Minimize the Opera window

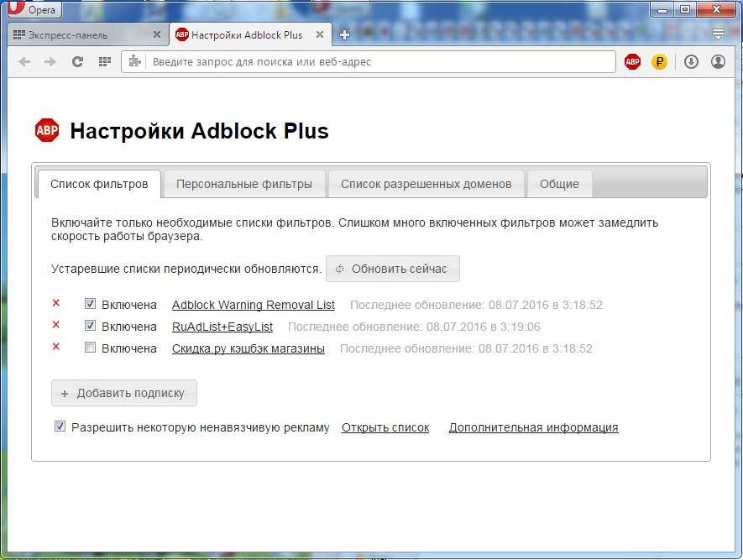point(663,9)
